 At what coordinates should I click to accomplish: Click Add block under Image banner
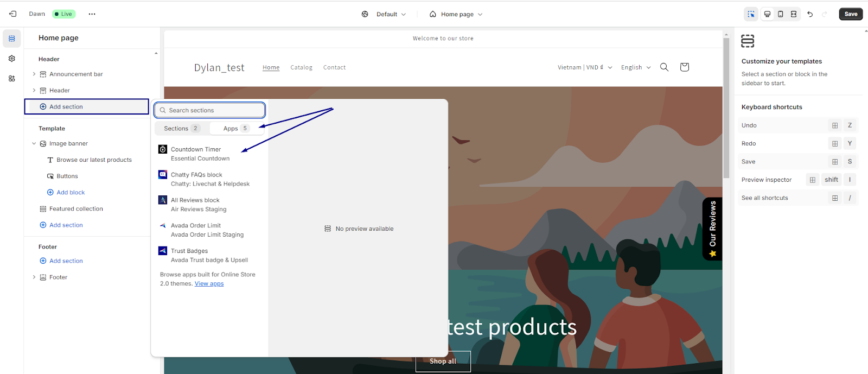pyautogui.click(x=66, y=193)
